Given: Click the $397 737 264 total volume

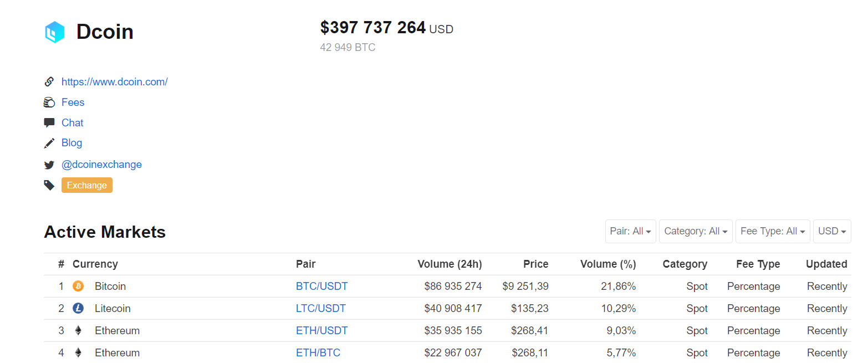Looking at the screenshot, I should [x=373, y=28].
